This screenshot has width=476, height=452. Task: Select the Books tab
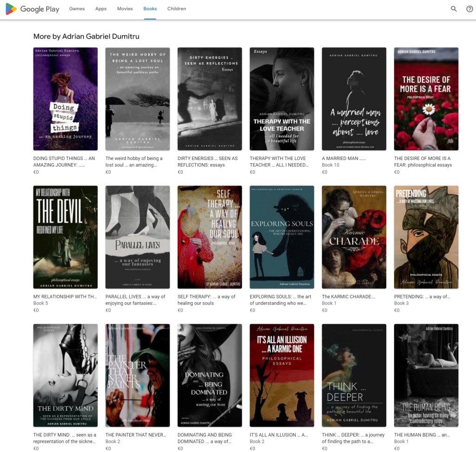pyautogui.click(x=150, y=9)
